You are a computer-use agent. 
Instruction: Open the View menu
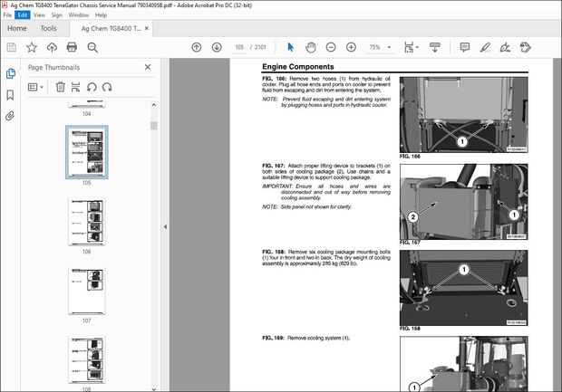(39, 15)
